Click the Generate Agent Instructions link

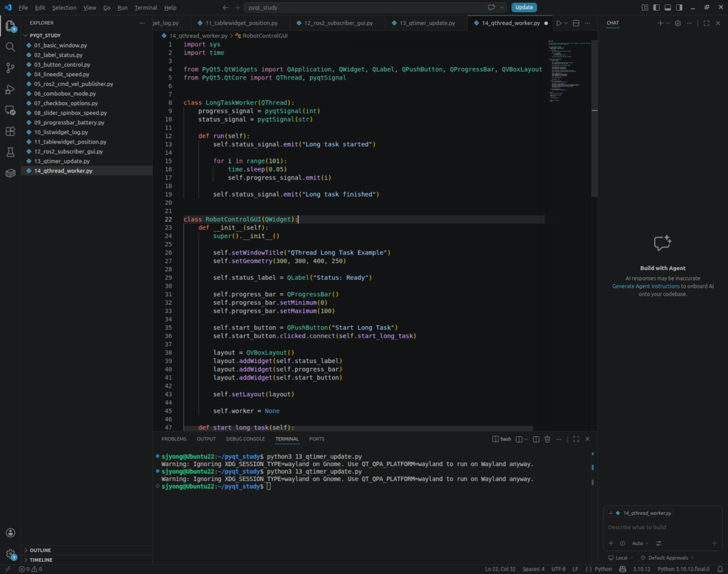[646, 286]
